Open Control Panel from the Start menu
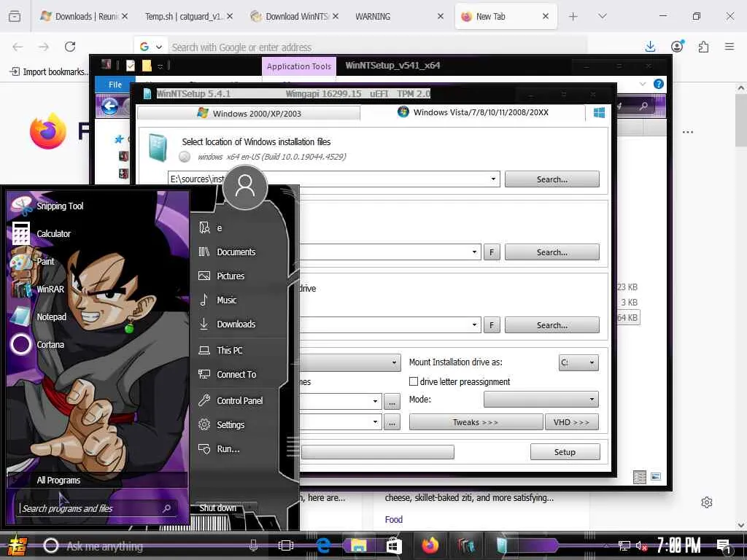 tap(239, 400)
